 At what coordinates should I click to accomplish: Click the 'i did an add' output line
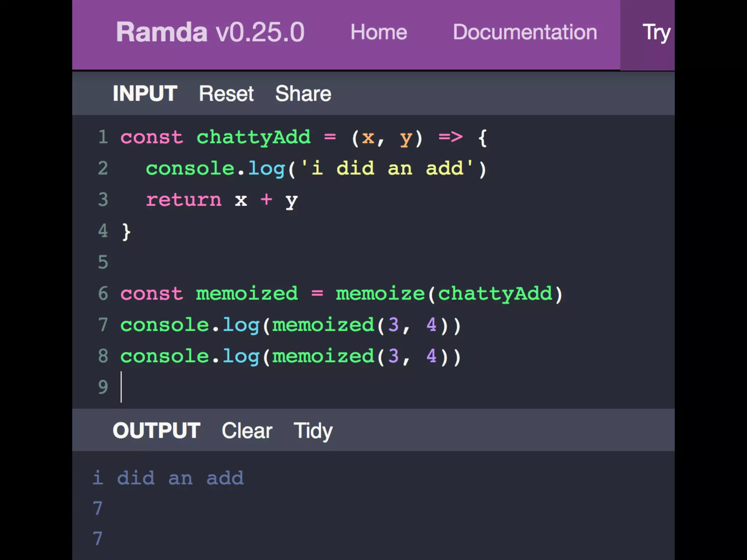(168, 478)
